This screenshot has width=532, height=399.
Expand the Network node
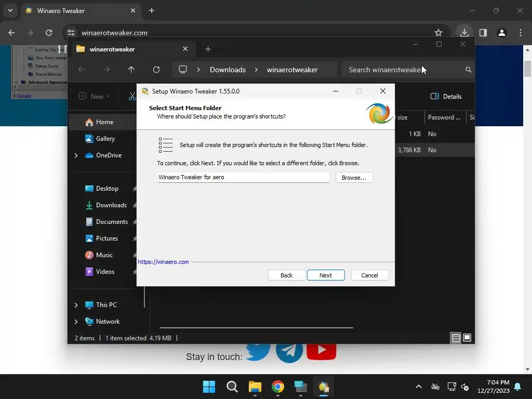coord(76,322)
